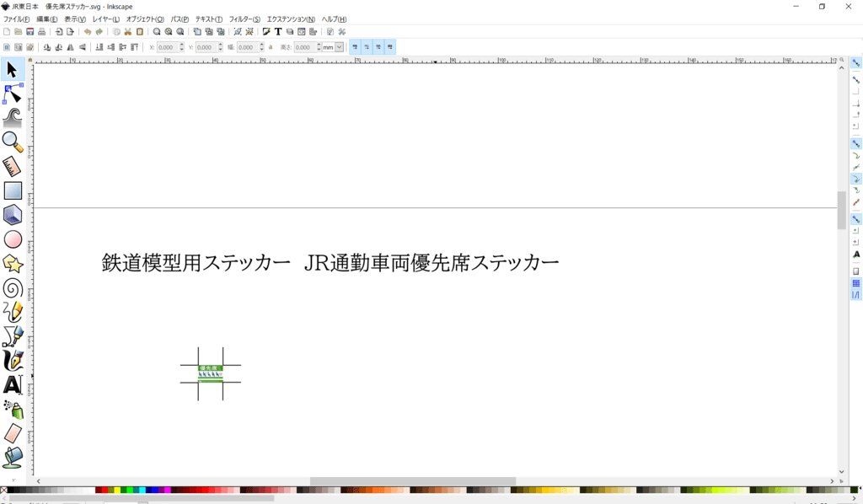Viewport: 863px width, 504px height.
Task: Click the Y coordinate spinner arrows
Action: 220,47
